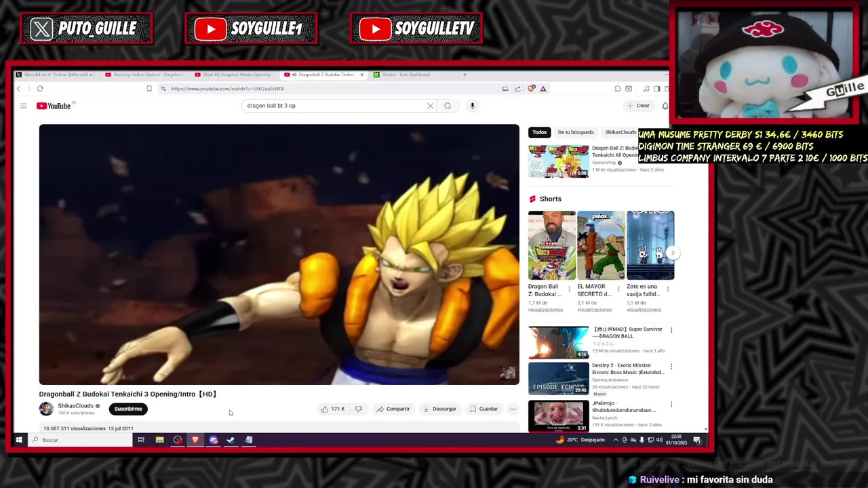The image size is (868, 488).
Task: Open Brave Rewards triangle icon
Action: coord(543,89)
